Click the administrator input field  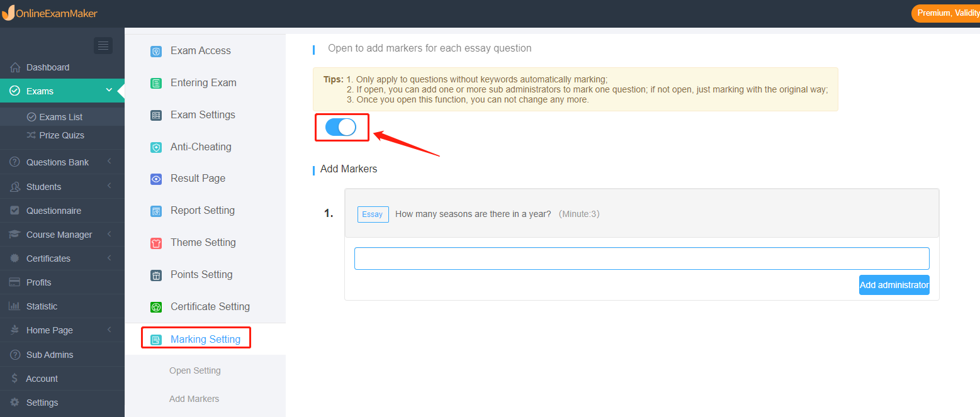[642, 259]
